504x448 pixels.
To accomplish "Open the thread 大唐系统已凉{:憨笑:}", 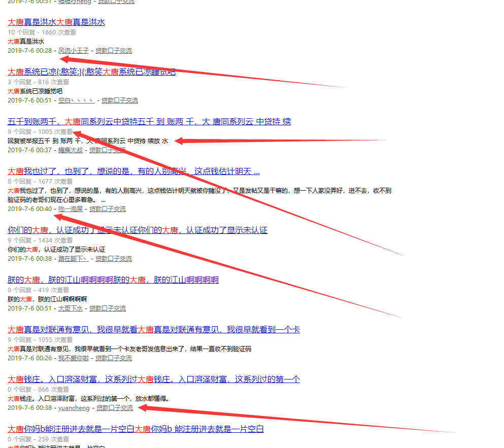I will pyautogui.click(x=91, y=72).
